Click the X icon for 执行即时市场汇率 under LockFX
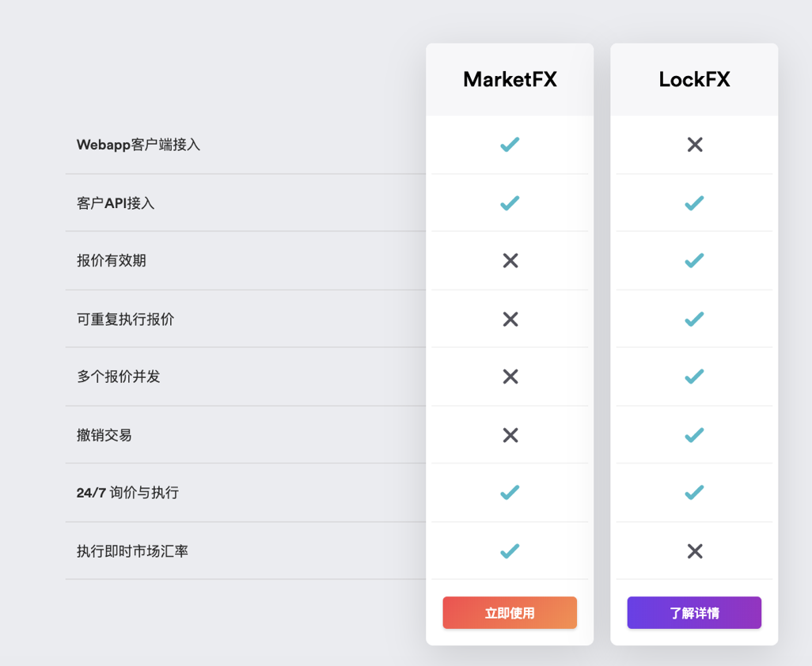 click(694, 551)
